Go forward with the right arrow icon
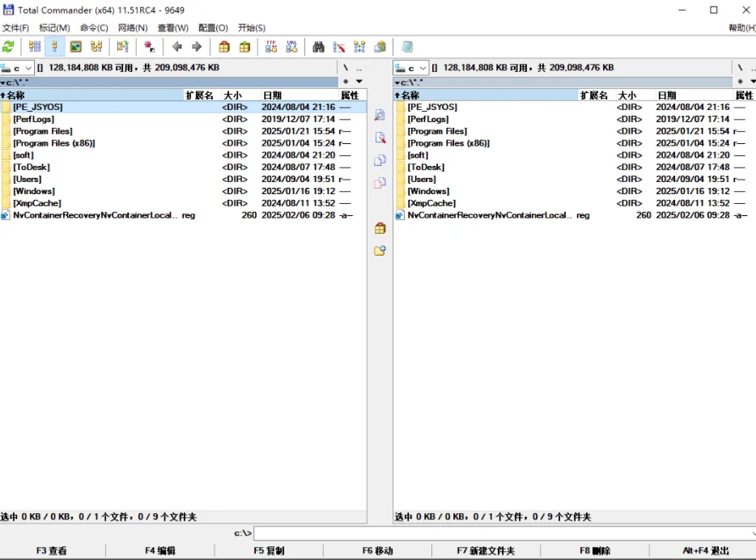 pyautogui.click(x=197, y=47)
